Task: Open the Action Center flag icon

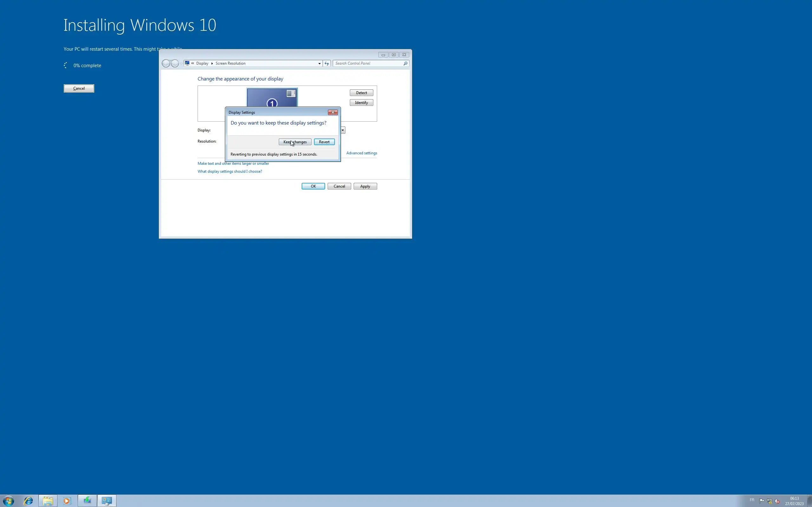Action: tap(761, 501)
